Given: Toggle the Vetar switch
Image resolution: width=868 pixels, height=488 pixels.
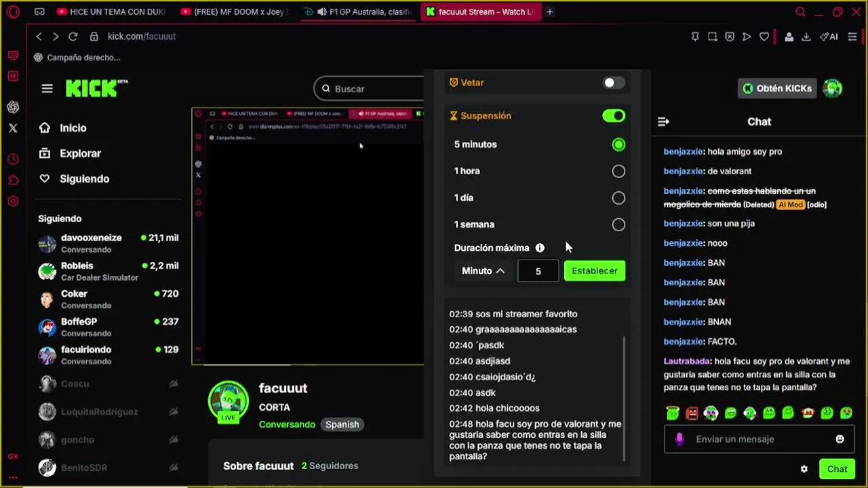Looking at the screenshot, I should (614, 83).
